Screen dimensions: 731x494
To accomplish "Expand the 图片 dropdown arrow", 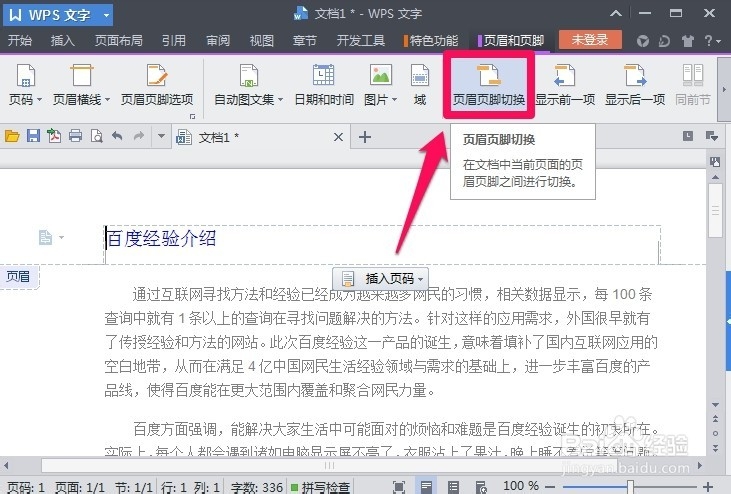I will click(x=394, y=99).
